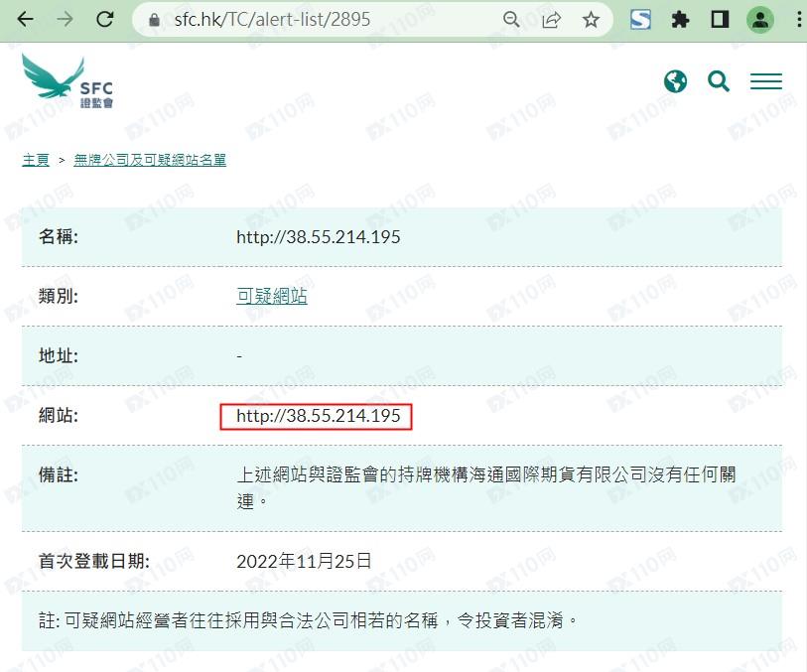
Task: Go back to the previous page
Action: 25,20
